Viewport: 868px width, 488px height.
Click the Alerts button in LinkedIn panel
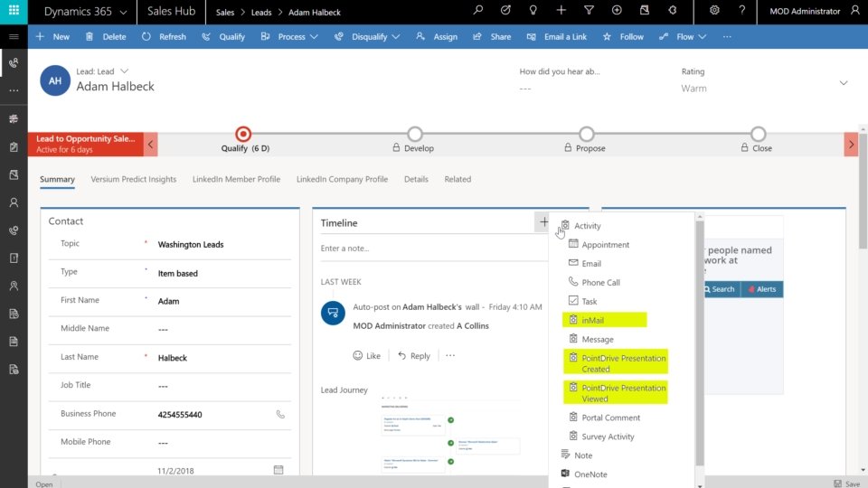(761, 289)
